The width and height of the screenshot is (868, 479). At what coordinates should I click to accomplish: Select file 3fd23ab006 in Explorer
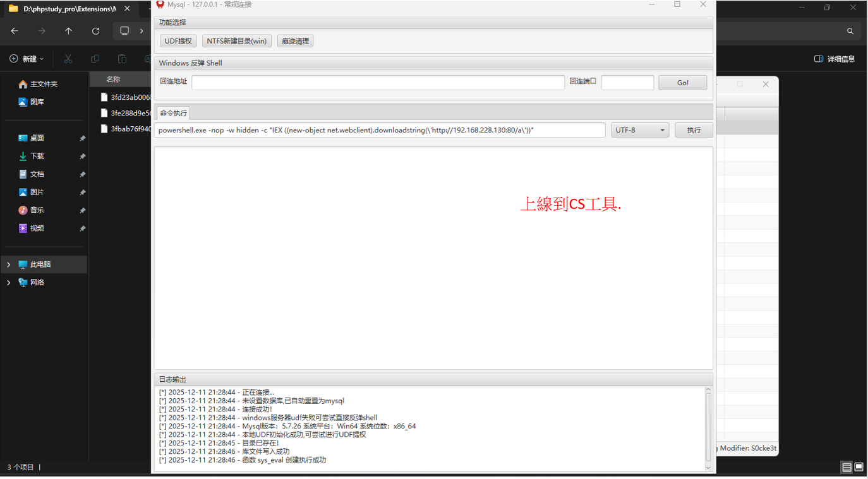point(126,97)
